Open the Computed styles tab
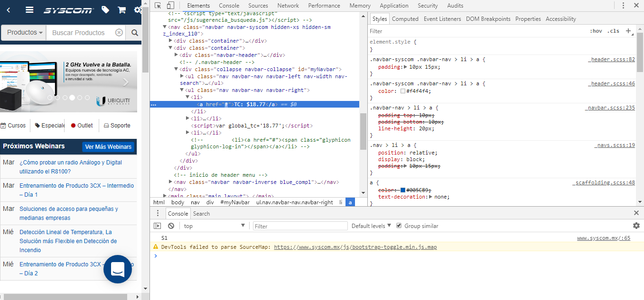 [x=405, y=19]
